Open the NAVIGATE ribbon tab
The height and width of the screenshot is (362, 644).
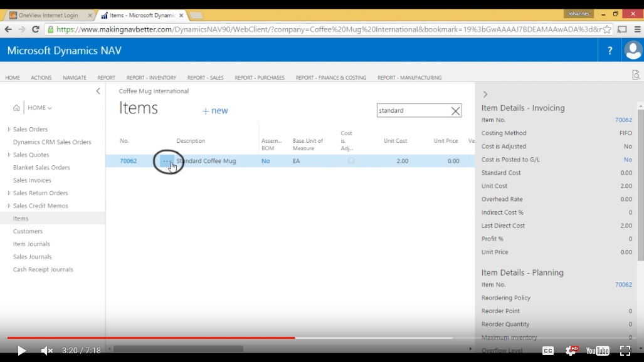[75, 78]
